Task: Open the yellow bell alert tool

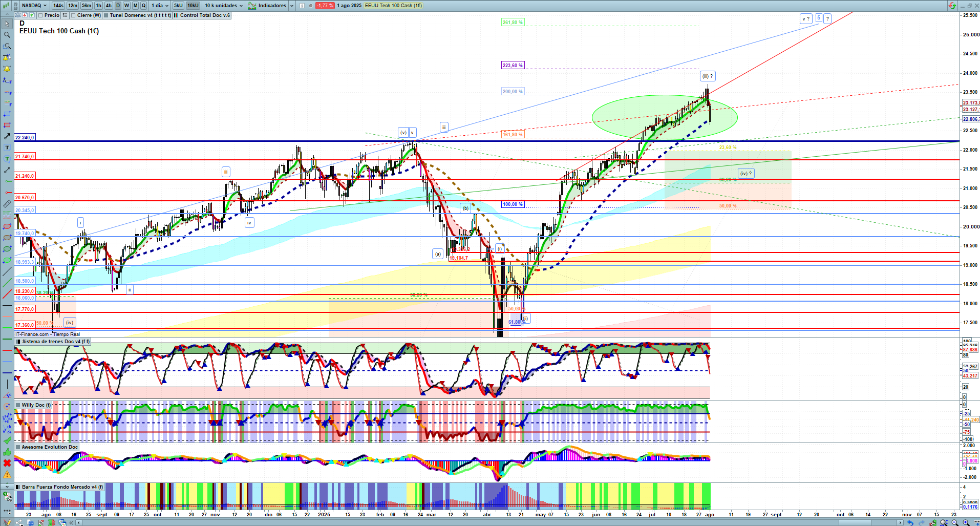Action: (7, 69)
